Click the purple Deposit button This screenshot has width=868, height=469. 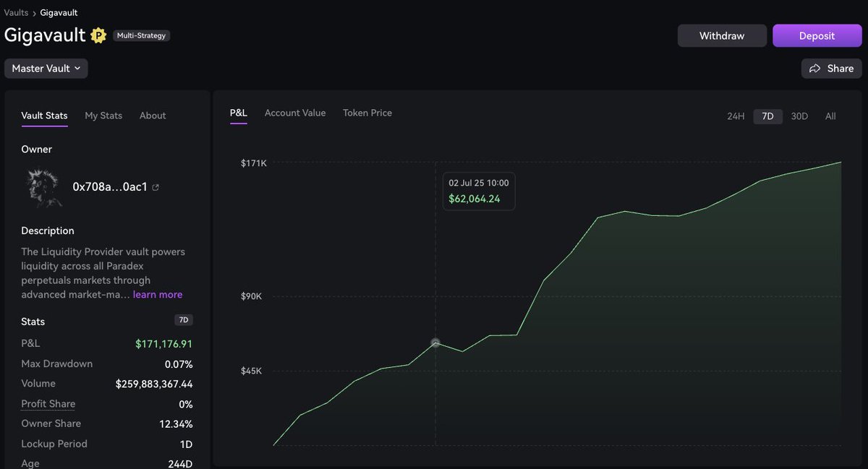coord(817,35)
